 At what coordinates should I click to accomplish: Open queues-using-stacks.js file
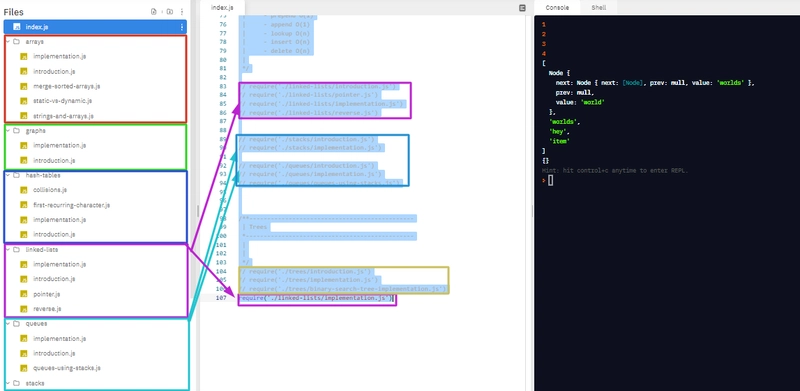click(x=67, y=368)
